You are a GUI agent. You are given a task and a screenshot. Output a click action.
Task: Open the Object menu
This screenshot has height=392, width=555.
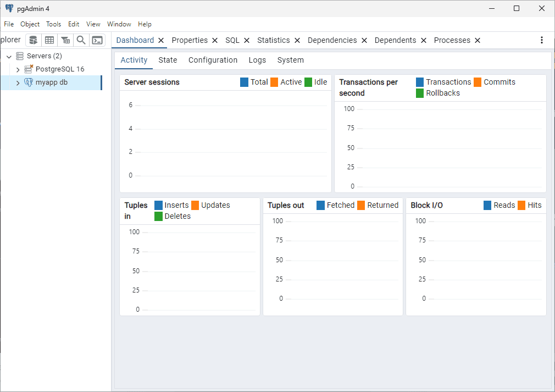tap(30, 24)
